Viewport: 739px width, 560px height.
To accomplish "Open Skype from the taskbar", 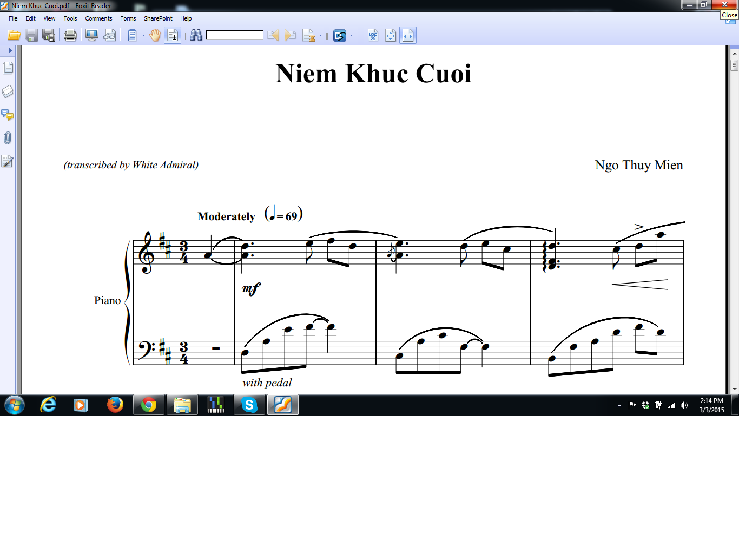I will pos(249,405).
